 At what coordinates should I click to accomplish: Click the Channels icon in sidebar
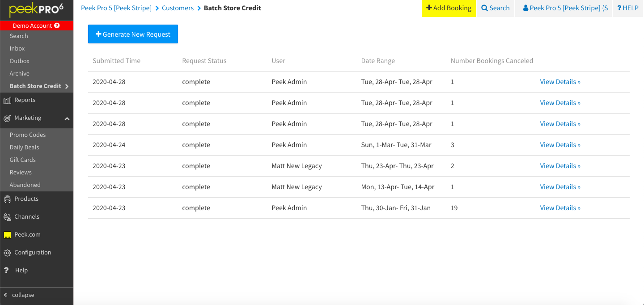pos(7,217)
